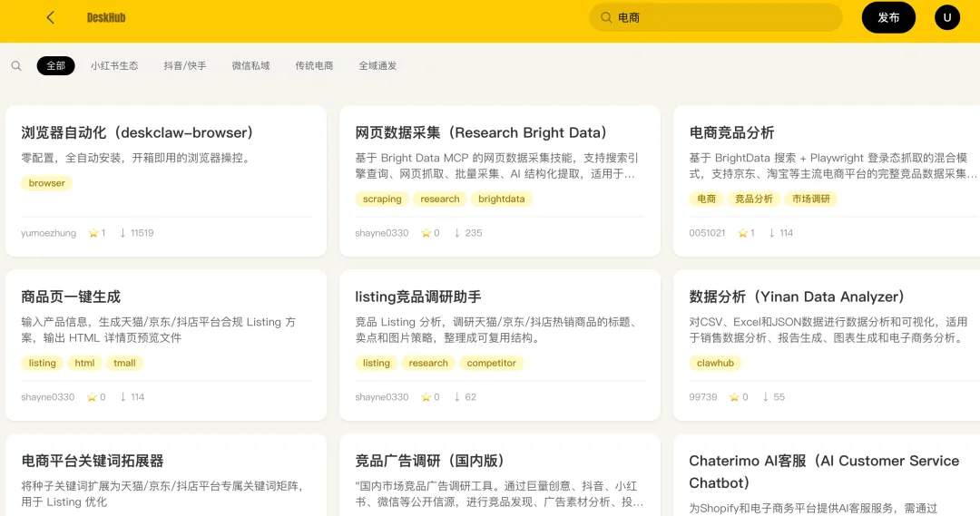Switch to 传统电商 category tab

[x=314, y=65]
